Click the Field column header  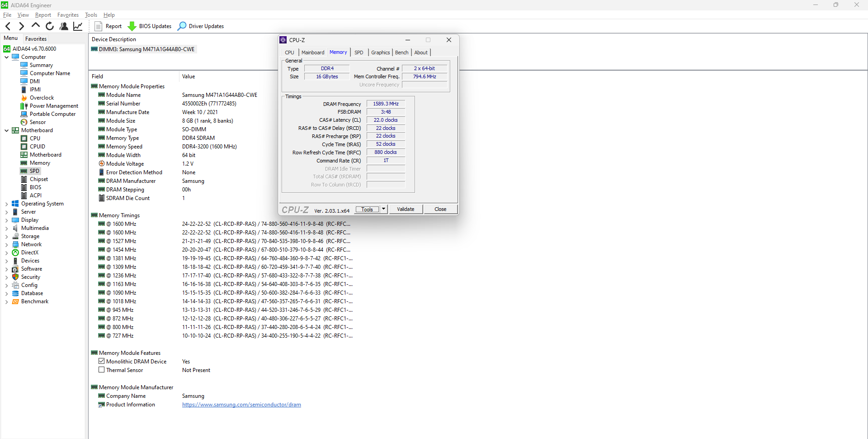pos(134,76)
